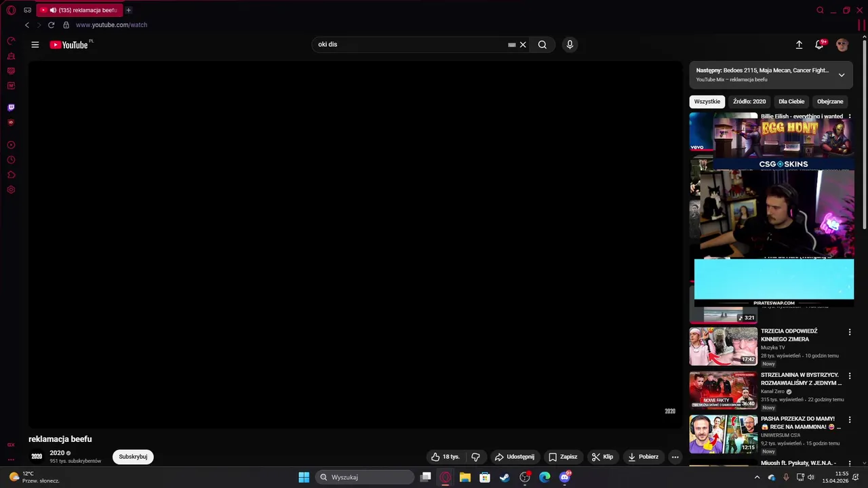Go back to the previous page
The image size is (868, 488).
(x=27, y=25)
